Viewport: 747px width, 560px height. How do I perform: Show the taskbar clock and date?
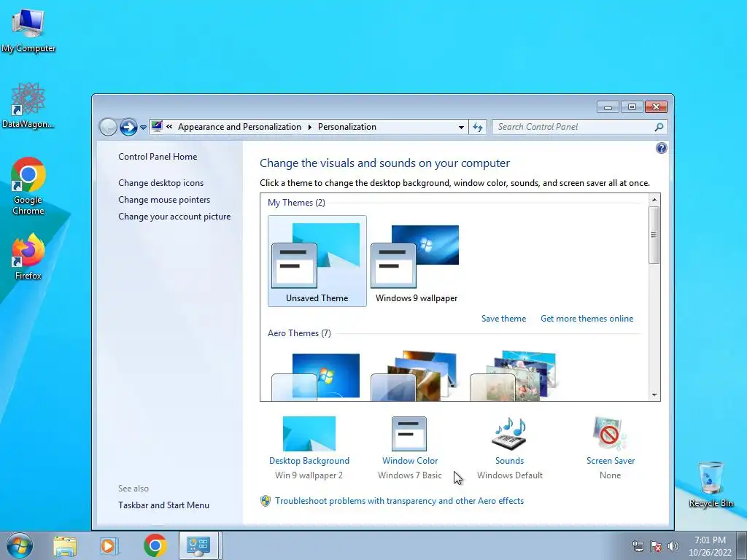tap(710, 546)
